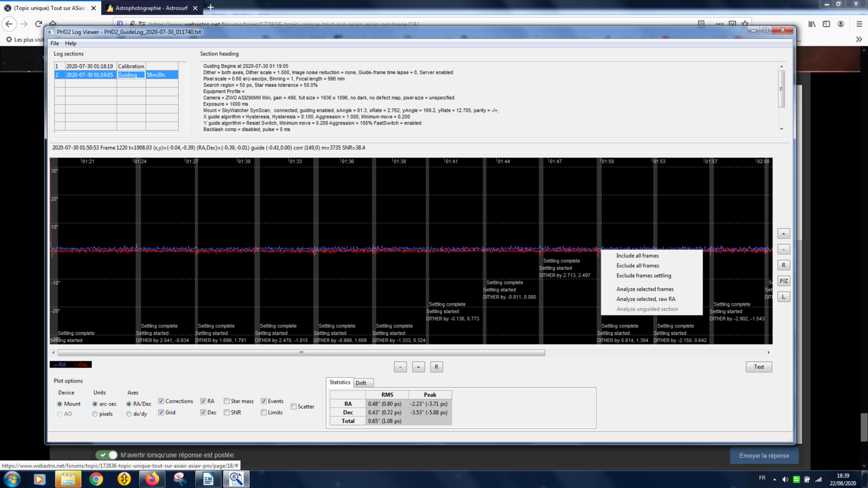Click the green network transfer tray icon

(x=796, y=479)
